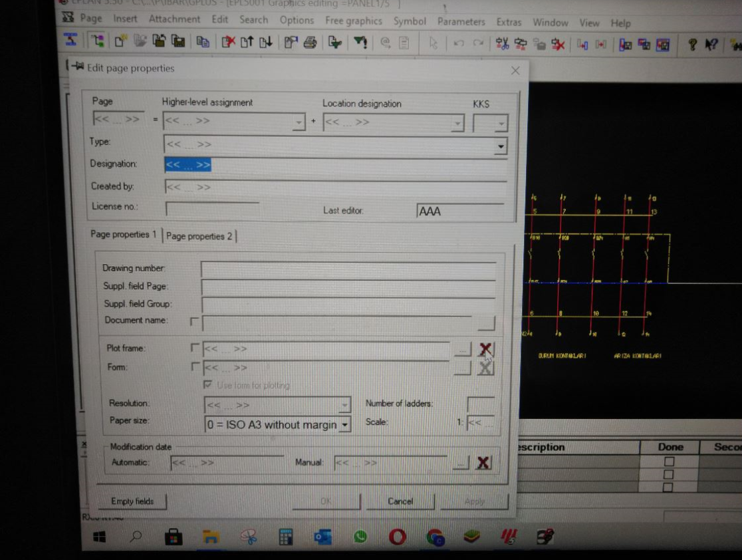742x560 pixels.
Task: Open the Symbol menu
Action: tap(410, 21)
